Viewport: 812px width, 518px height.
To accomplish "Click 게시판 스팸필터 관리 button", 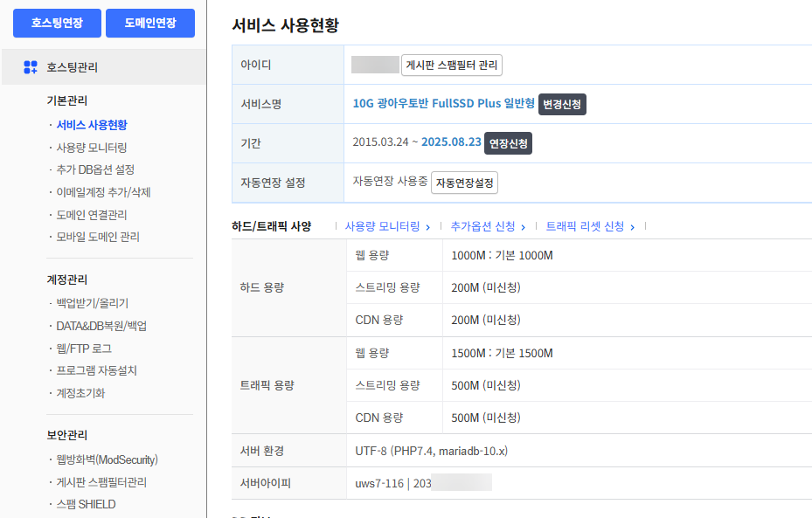I will point(452,66).
